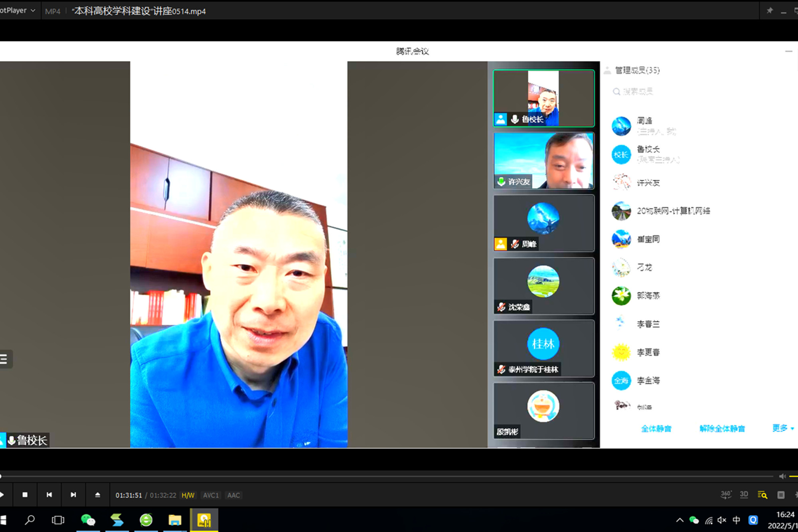This screenshot has height=532, width=798.
Task: Toggle 3D video mode
Action: click(x=744, y=494)
